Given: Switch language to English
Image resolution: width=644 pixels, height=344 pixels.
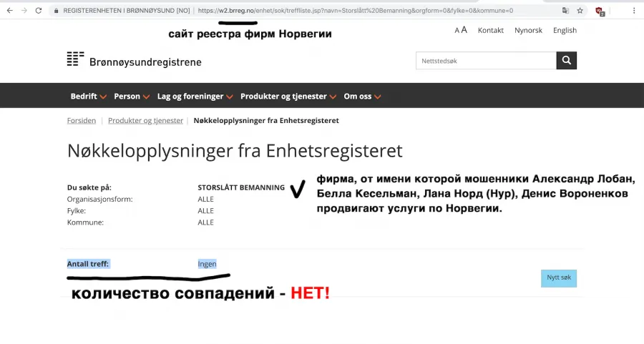Looking at the screenshot, I should tap(565, 30).
